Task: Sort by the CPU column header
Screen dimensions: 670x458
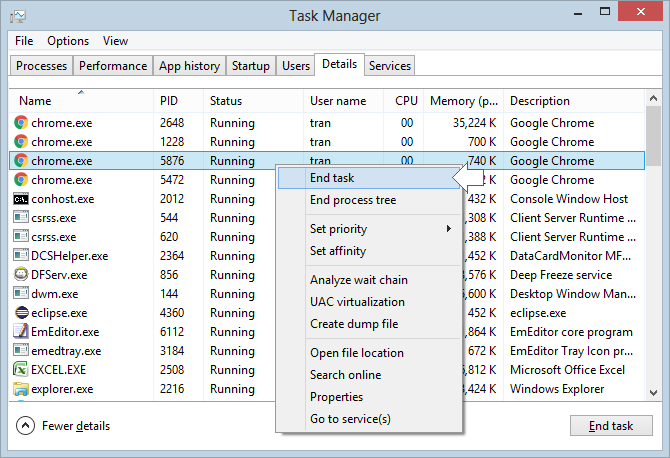Action: [x=403, y=101]
